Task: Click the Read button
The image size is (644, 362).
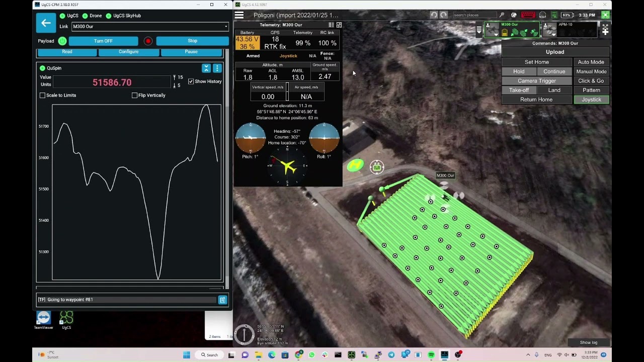Action: (67, 52)
